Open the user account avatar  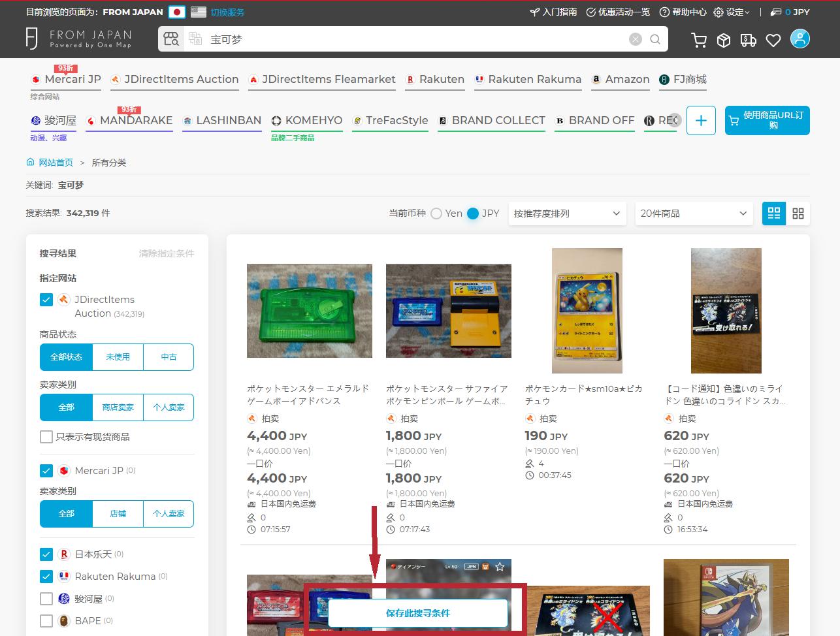800,39
